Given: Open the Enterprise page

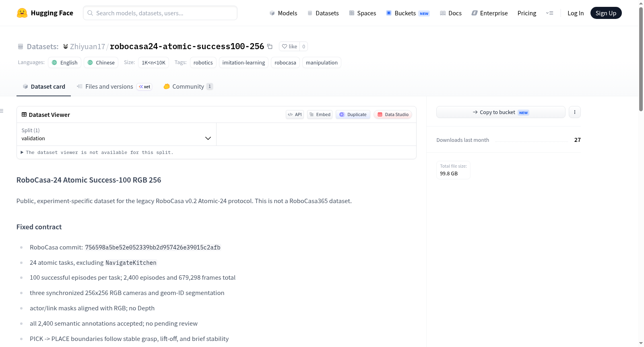Looking at the screenshot, I should pyautogui.click(x=489, y=13).
